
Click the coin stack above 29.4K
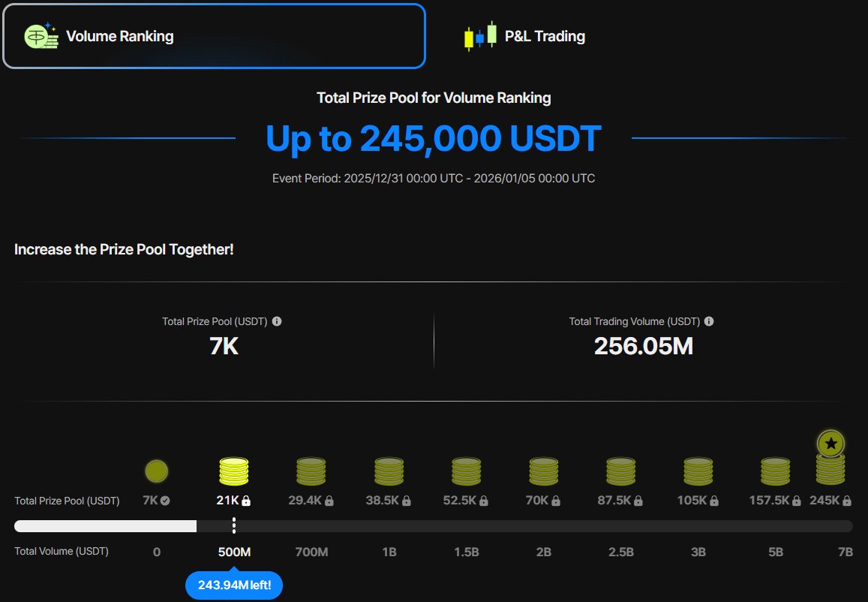[311, 471]
